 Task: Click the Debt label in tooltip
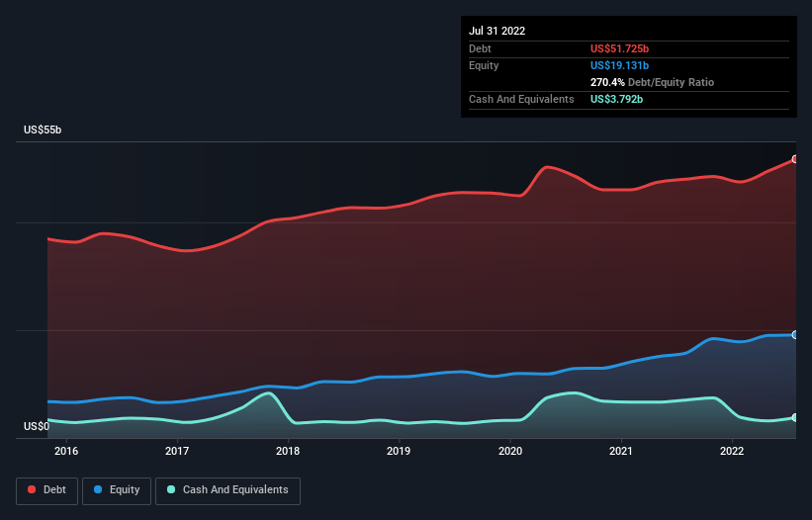click(480, 48)
